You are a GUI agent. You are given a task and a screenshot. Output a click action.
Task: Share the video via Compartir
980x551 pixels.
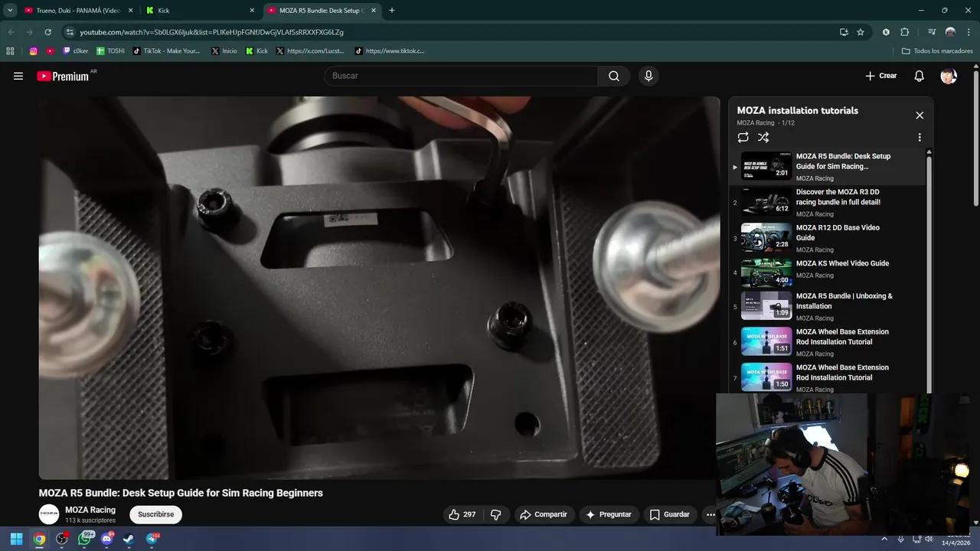click(543, 514)
